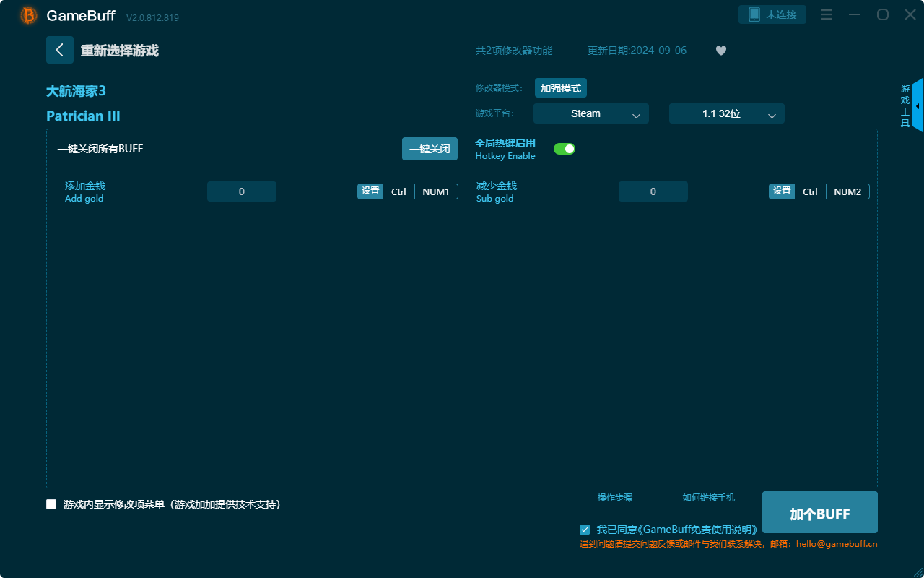Collapse the 游戏工具 side panel arrow
This screenshot has width=924, height=578.
(x=918, y=105)
